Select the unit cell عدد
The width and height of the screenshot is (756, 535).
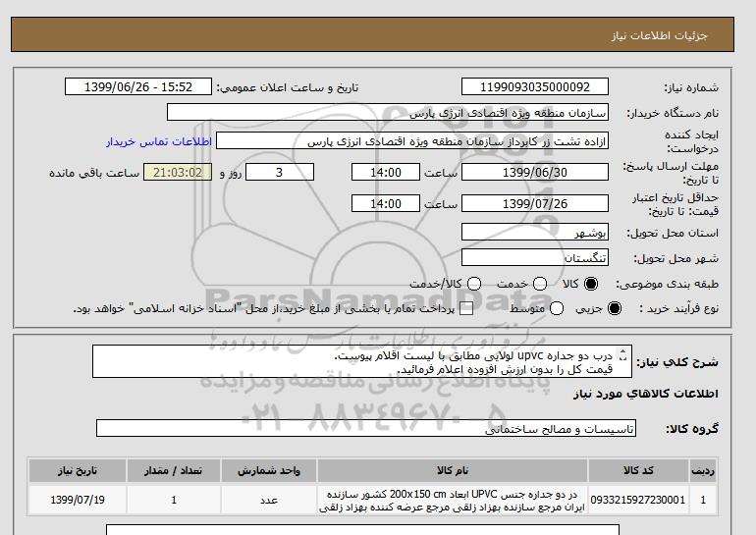click(269, 500)
